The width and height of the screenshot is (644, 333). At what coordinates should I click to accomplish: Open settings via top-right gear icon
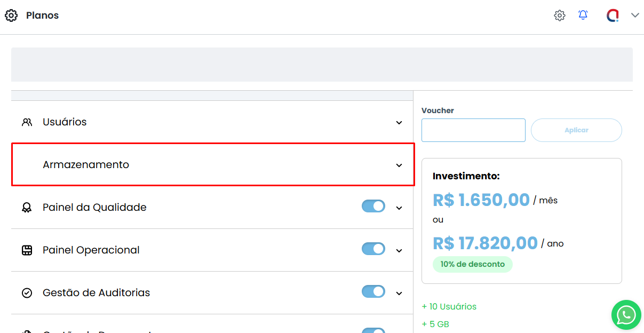tap(559, 15)
